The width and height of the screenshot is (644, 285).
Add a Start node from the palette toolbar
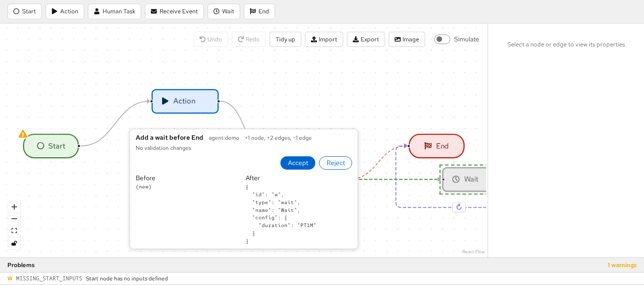pos(24,11)
